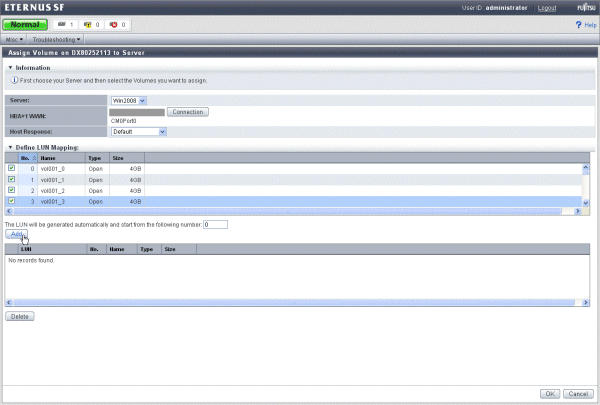This screenshot has width=600, height=405.
Task: Click the Connection button
Action: pos(188,112)
